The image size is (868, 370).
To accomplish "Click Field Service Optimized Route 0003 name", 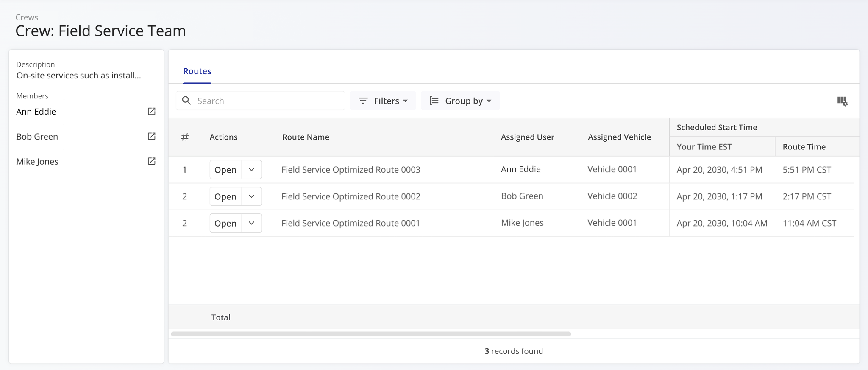I will 351,170.
